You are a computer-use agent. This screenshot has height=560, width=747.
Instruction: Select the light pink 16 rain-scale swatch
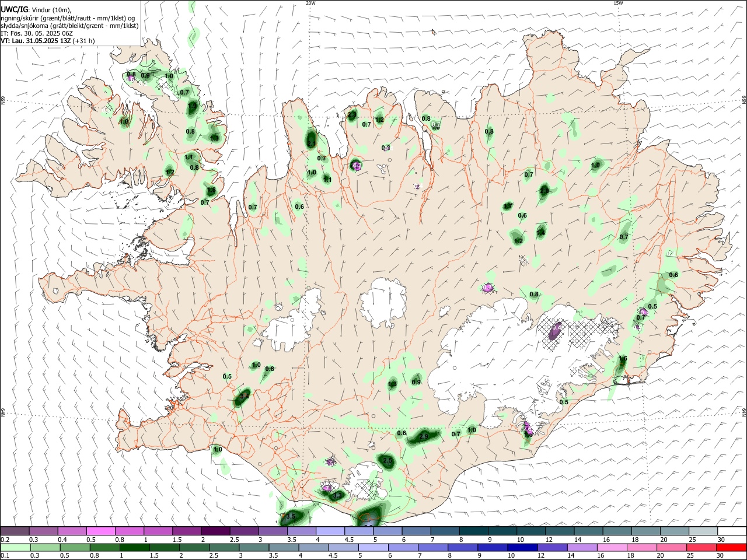612,547
